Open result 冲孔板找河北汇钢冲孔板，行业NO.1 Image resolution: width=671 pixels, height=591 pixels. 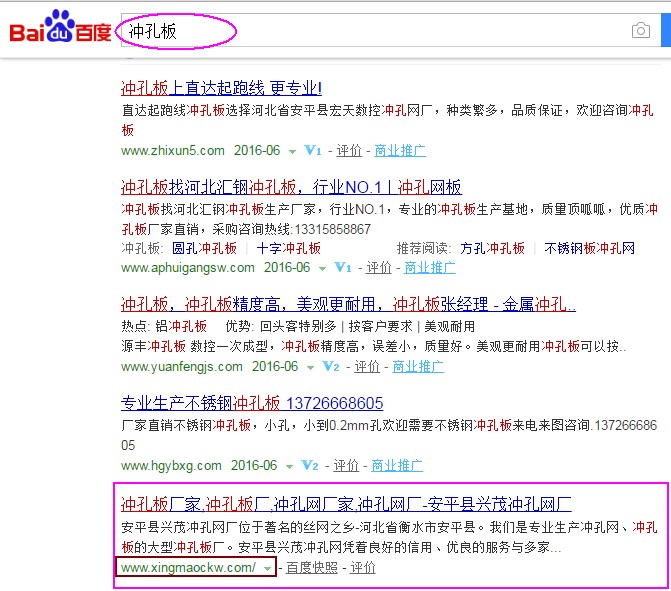(x=291, y=187)
